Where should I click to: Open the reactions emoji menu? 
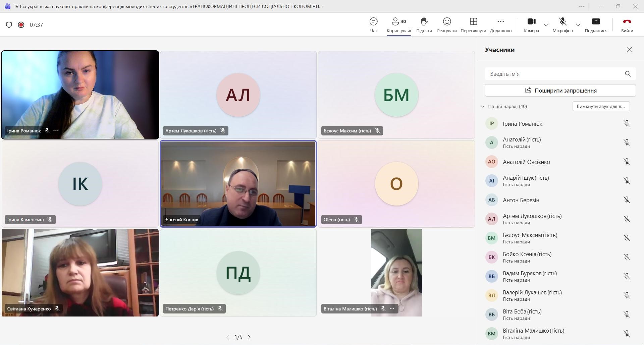[x=447, y=25]
